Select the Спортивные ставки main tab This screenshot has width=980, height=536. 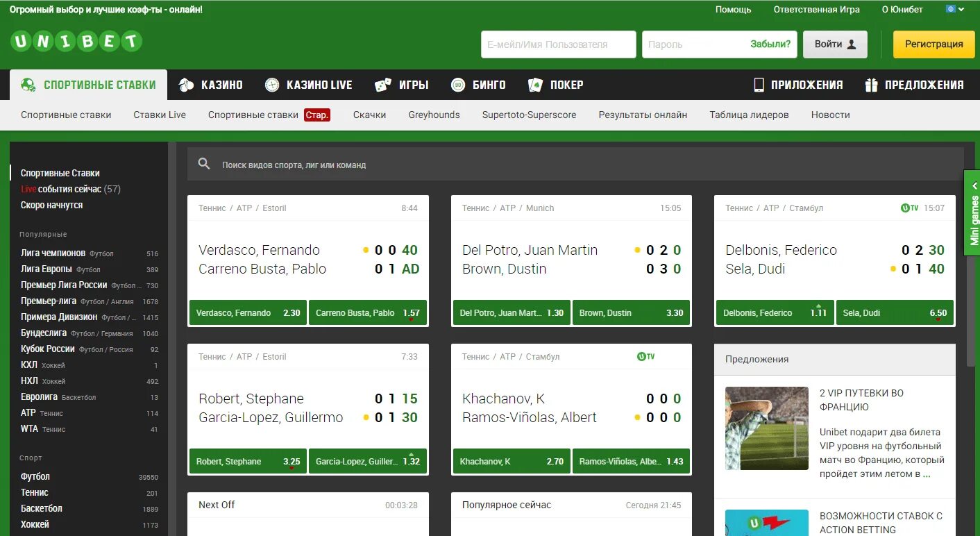pos(88,85)
